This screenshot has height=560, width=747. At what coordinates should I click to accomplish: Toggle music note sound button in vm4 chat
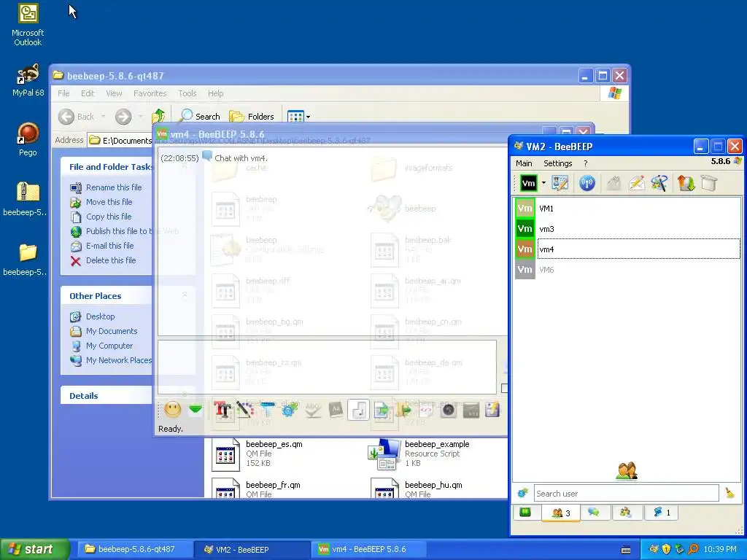tap(358, 410)
